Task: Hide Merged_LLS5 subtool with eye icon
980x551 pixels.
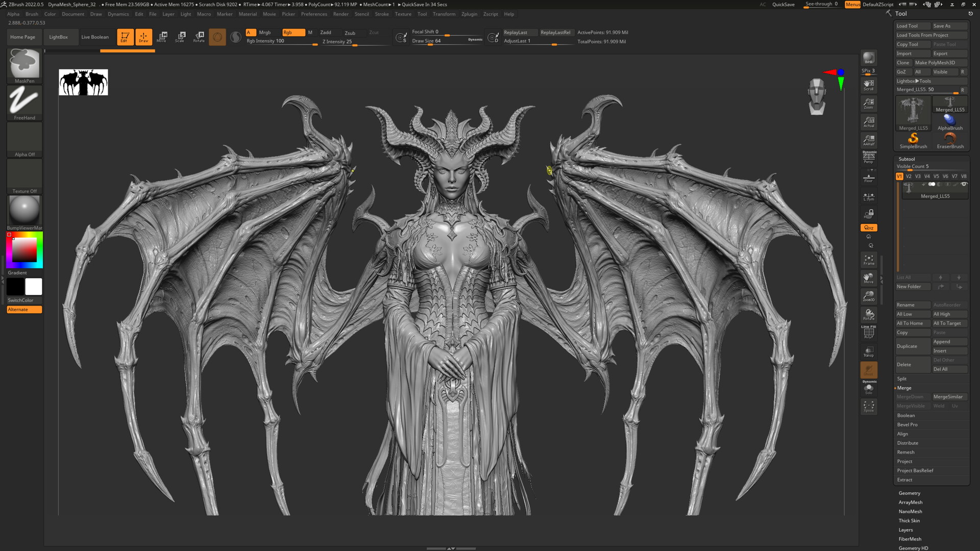Action: coord(964,184)
